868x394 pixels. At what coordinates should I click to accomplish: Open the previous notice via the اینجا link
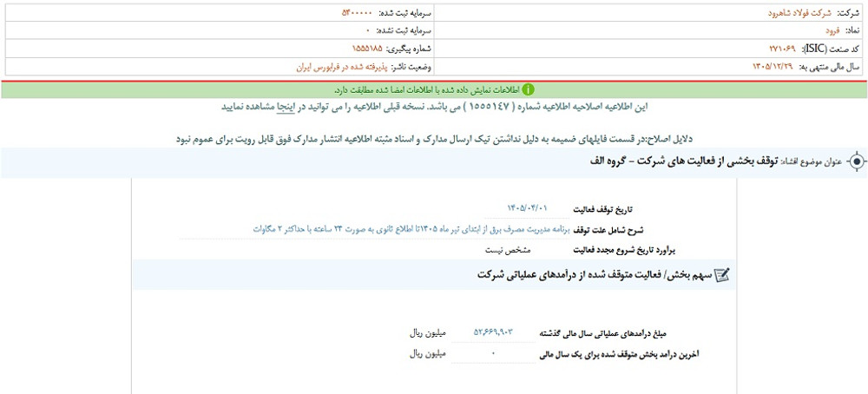point(286,107)
